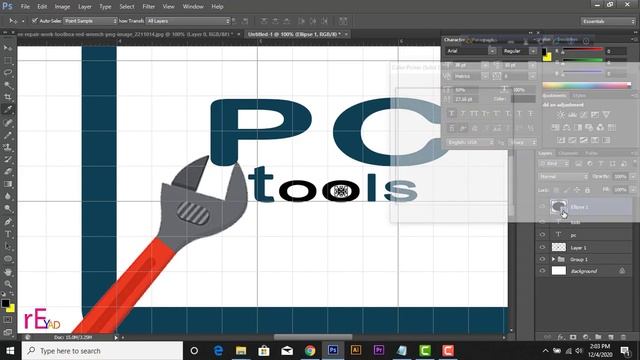This screenshot has width=640, height=360.
Task: Select the Rectangular Marquee tool
Action: pyautogui.click(x=8, y=60)
